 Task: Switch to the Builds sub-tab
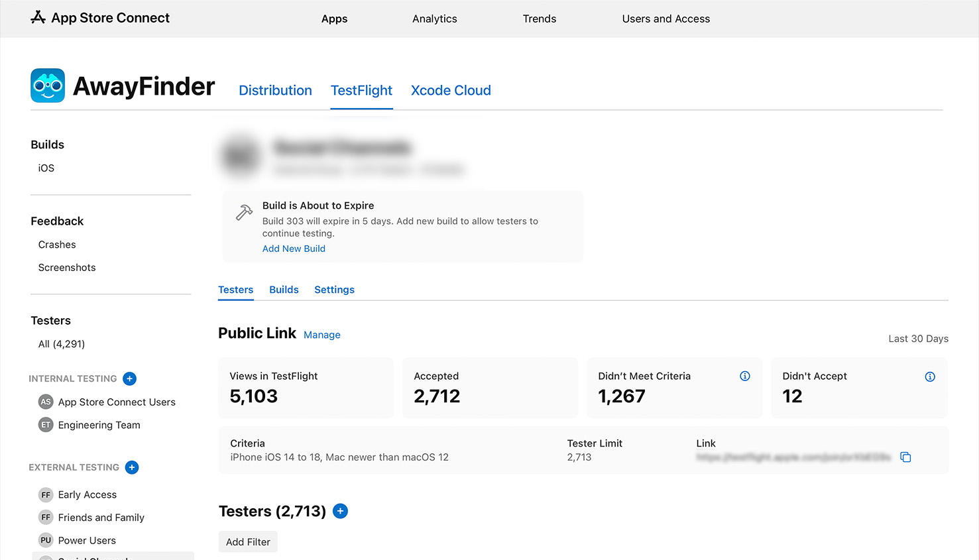(284, 290)
